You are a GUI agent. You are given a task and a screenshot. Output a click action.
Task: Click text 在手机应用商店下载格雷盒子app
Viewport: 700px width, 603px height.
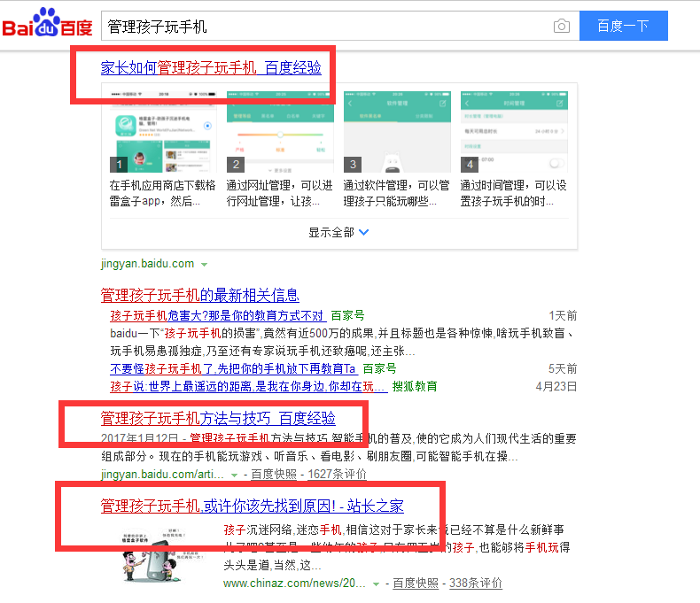tap(162, 193)
